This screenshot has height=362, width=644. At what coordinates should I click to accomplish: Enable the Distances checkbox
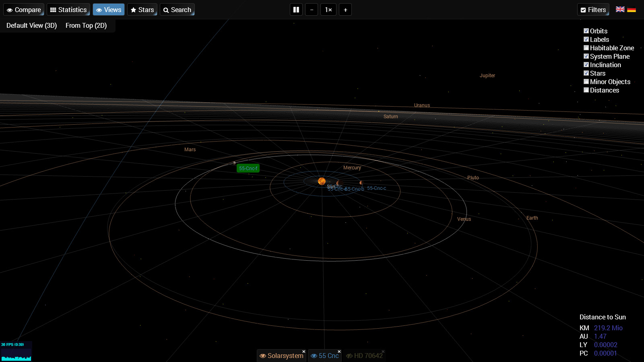coord(586,90)
